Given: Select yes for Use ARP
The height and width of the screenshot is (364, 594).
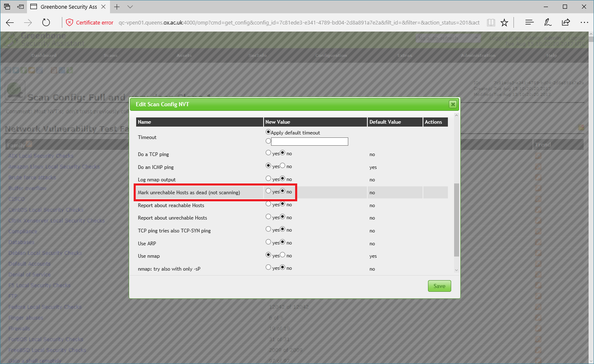Looking at the screenshot, I should coord(268,242).
